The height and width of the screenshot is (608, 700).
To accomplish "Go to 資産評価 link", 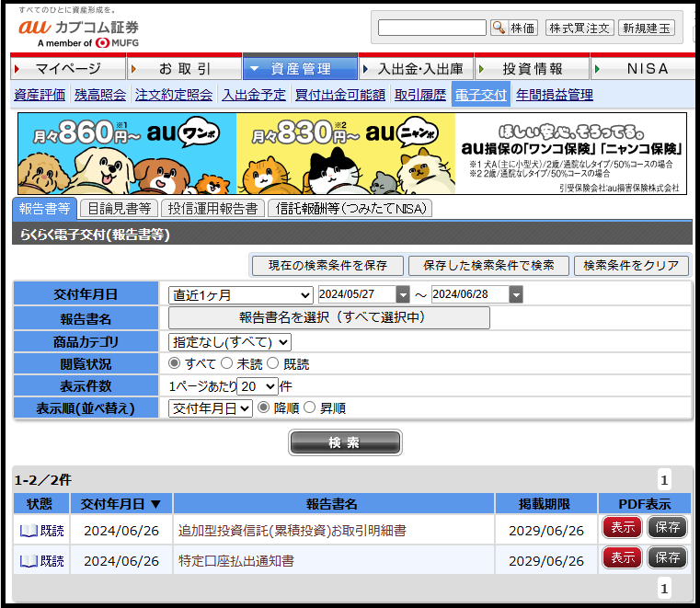I will (40, 95).
